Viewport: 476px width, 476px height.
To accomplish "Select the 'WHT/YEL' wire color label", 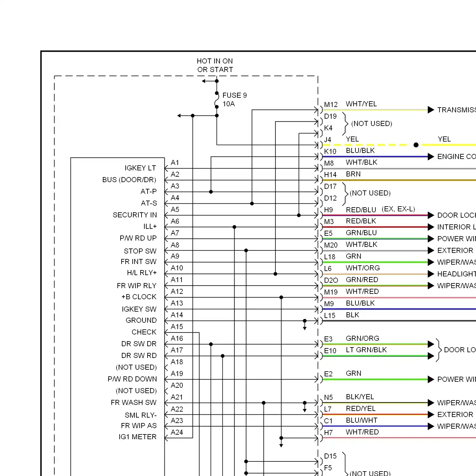I will 361,104.
